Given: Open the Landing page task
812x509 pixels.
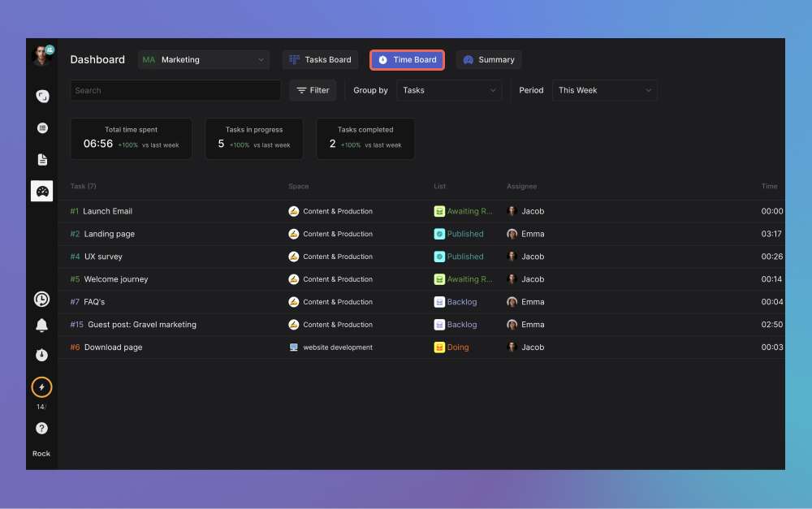Looking at the screenshot, I should (x=109, y=234).
